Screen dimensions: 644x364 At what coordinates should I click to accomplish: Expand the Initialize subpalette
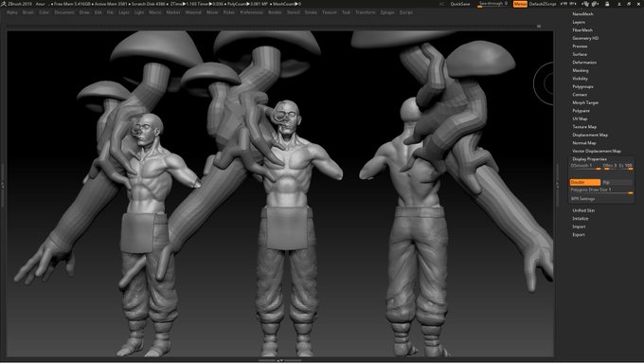pos(581,219)
